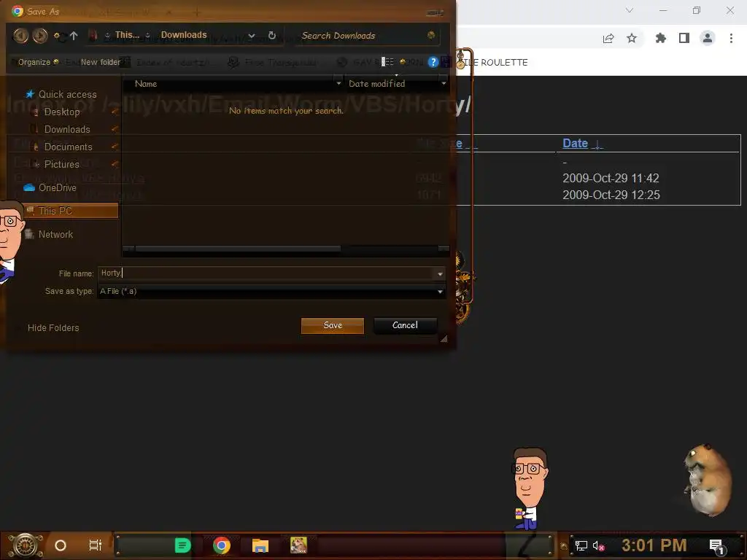Focus the File name input field
Viewport: 747px width, 560px height.
(x=267, y=273)
